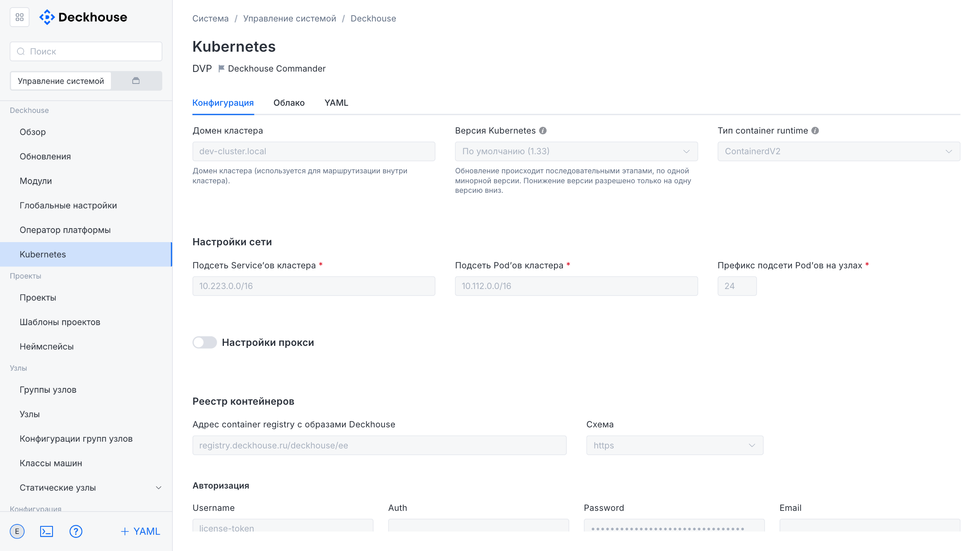The width and height of the screenshot is (980, 551).
Task: Expand Статические узлы chevron
Action: point(158,488)
